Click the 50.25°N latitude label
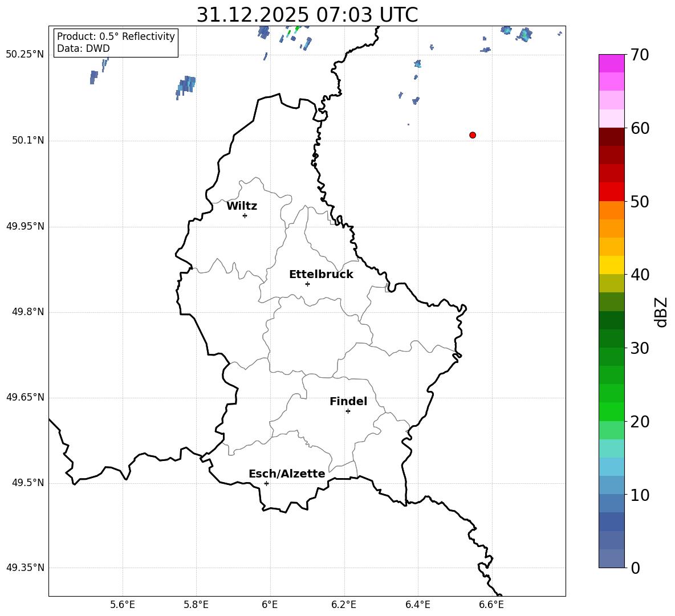 (25, 55)
